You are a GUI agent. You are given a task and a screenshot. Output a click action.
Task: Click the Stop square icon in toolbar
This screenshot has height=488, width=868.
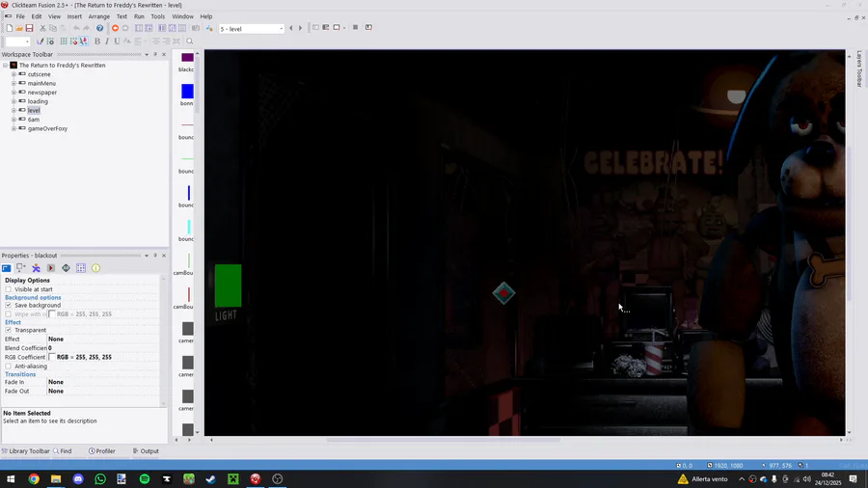355,27
